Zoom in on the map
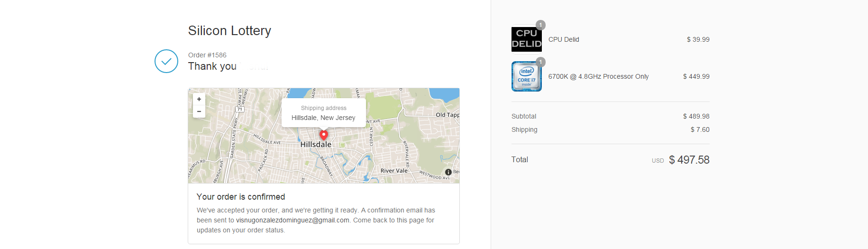868x249 pixels. point(199,99)
